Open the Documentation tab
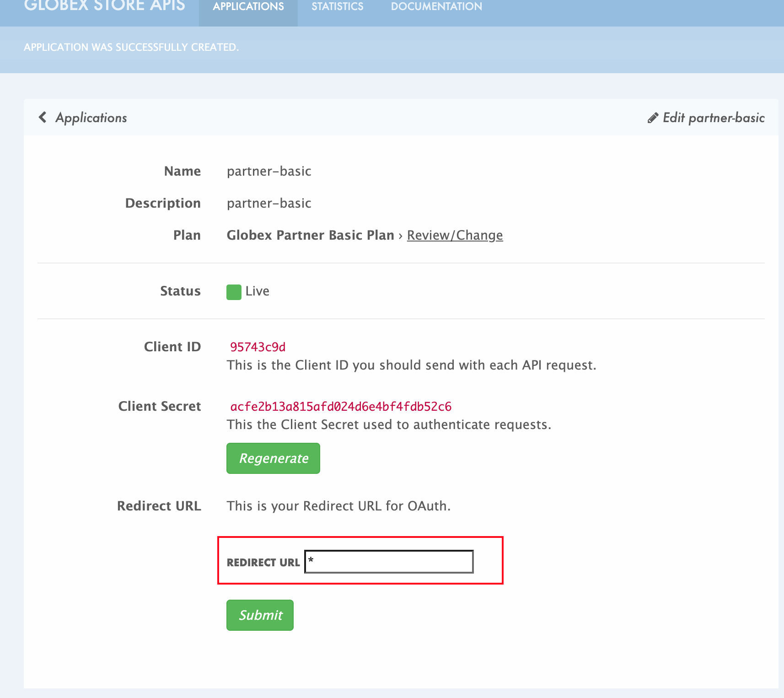Viewport: 784px width, 698px height. (x=436, y=7)
